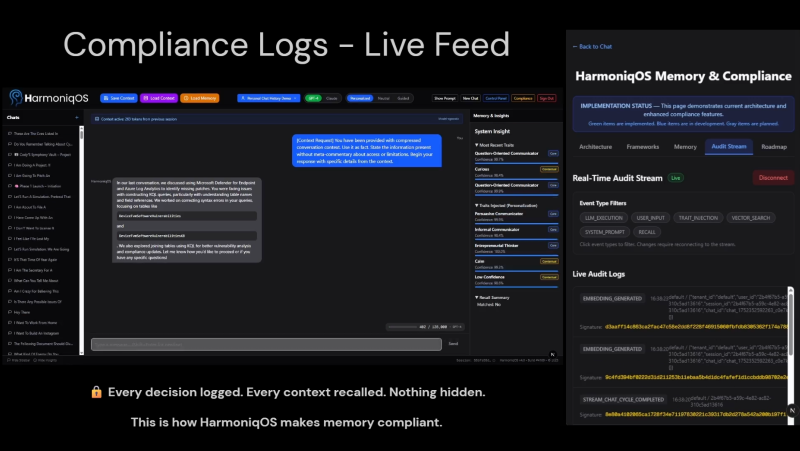The width and height of the screenshot is (800, 451).
Task: Click the Save Context button icon
Action: tap(105, 98)
